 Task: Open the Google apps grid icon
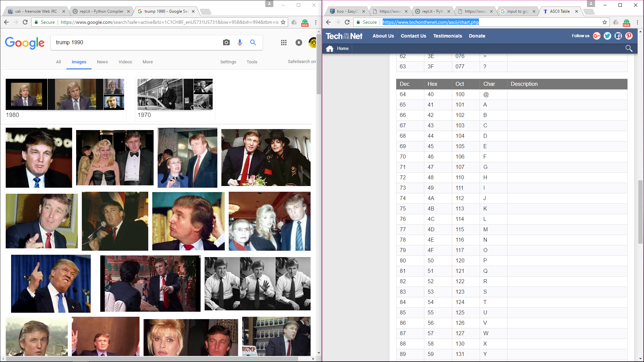tap(284, 43)
